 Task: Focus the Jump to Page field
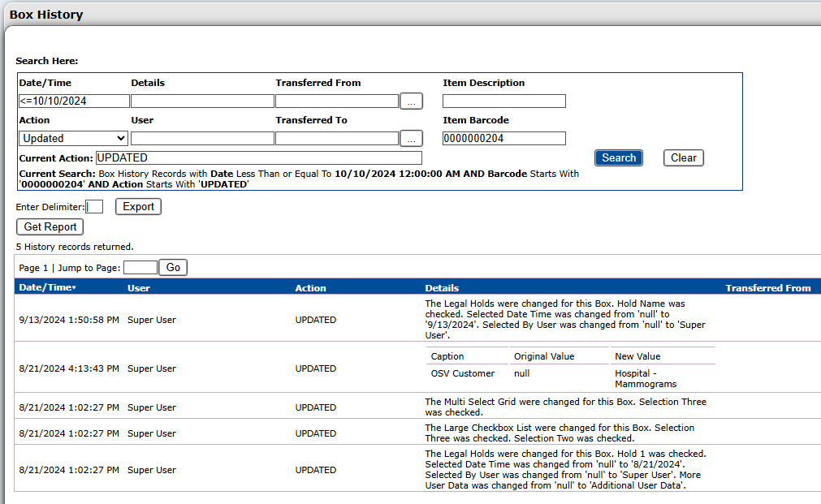(x=140, y=268)
